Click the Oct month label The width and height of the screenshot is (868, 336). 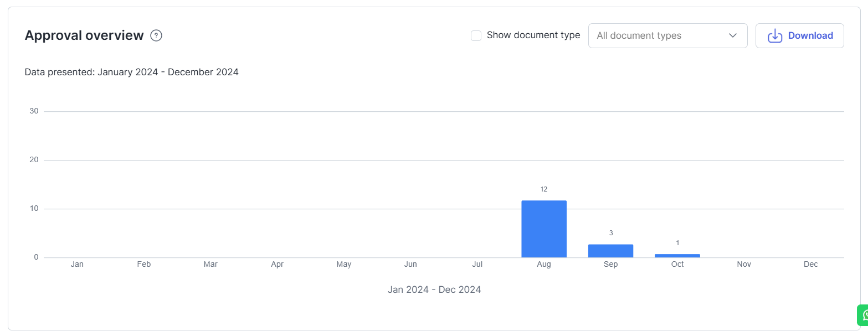pos(677,265)
